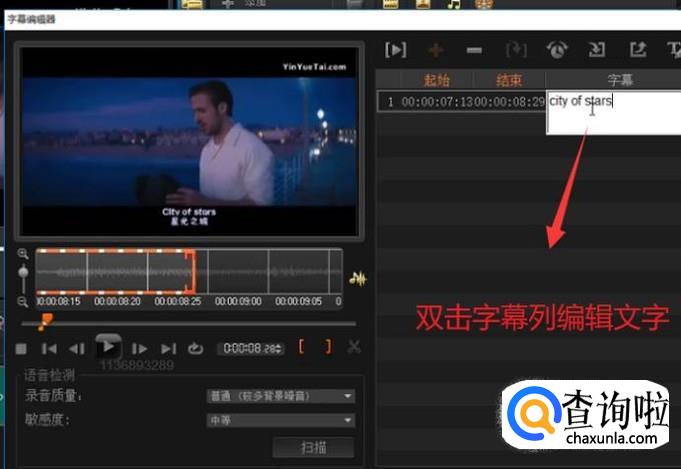Screen dimensions: 681x469
Task: Click the export subtitle file icon
Action: point(638,50)
